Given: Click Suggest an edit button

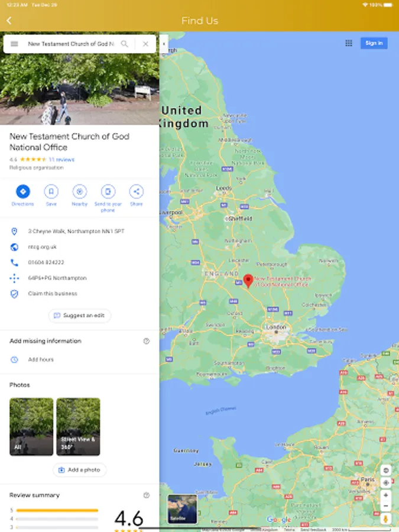Looking at the screenshot, I should (x=80, y=316).
